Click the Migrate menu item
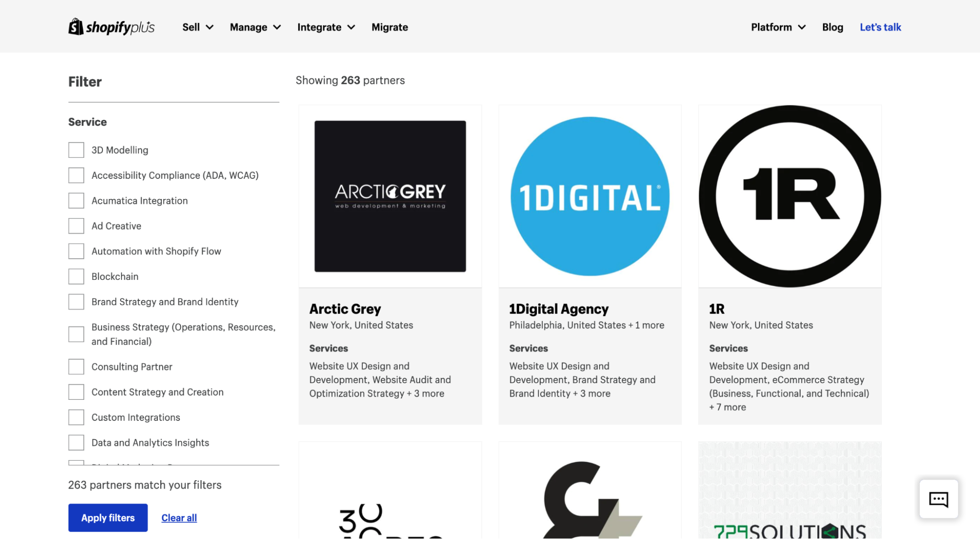Viewport: 980px width, 539px height. coord(390,26)
